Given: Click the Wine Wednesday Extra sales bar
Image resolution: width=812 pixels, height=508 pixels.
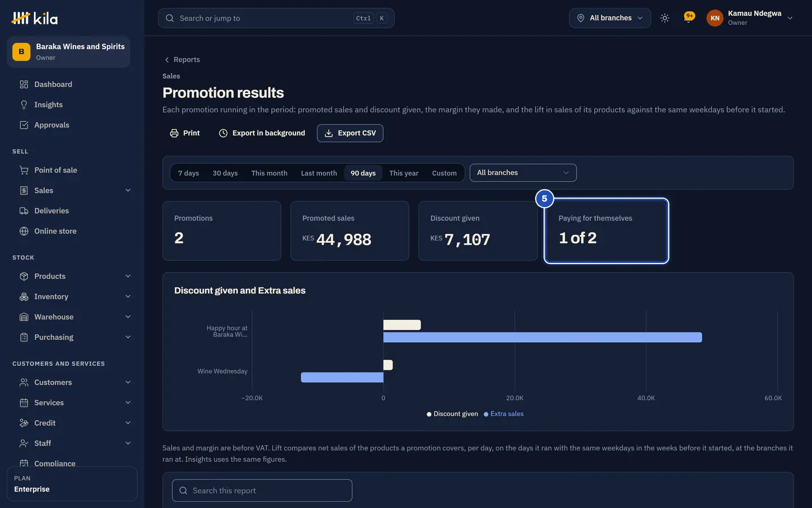Looking at the screenshot, I should click(x=342, y=378).
